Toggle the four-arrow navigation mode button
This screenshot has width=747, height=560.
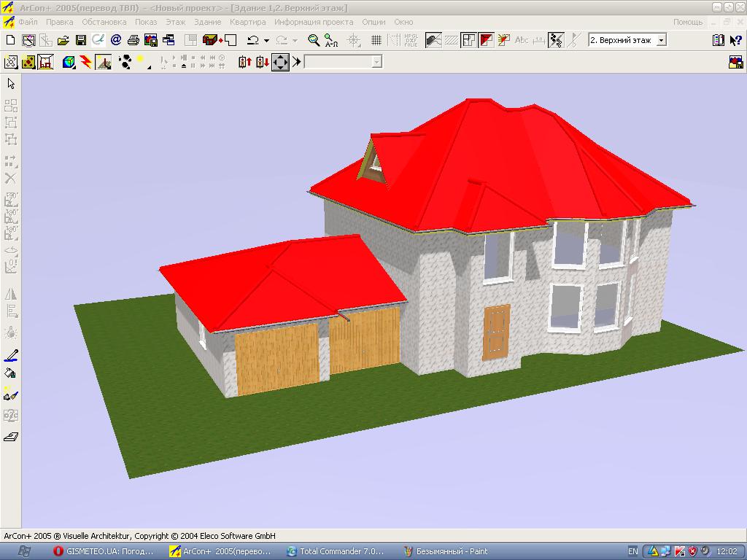[281, 63]
